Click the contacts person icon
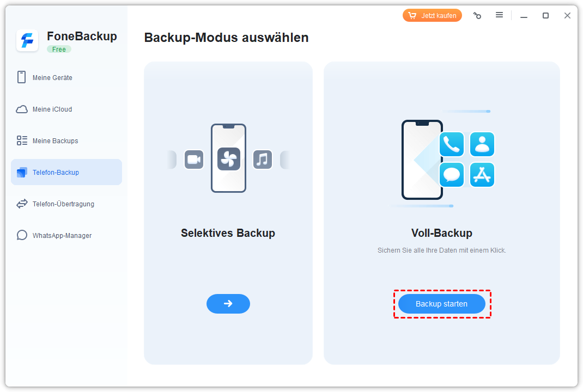Screen dimensions: 583x392 [482, 144]
